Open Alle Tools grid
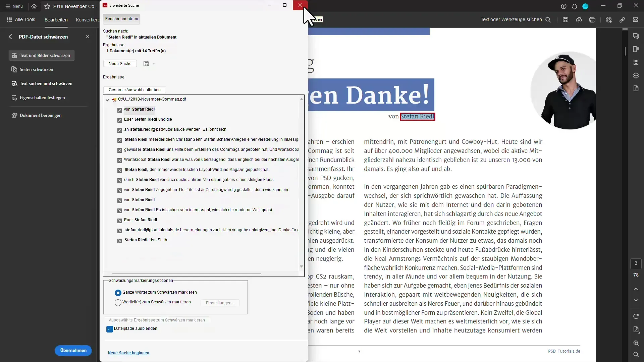644x362 pixels. coord(21,19)
